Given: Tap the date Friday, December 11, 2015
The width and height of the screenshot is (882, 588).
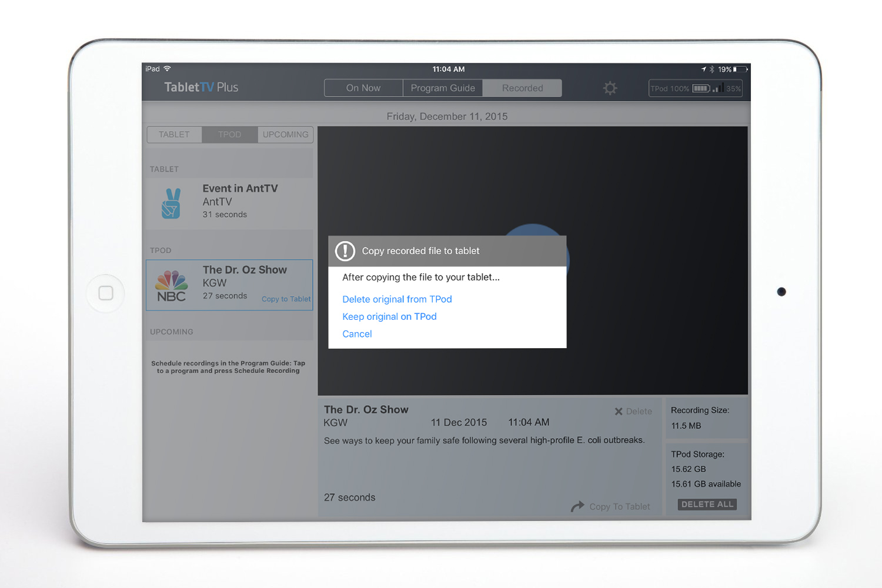Looking at the screenshot, I should coord(447,116).
